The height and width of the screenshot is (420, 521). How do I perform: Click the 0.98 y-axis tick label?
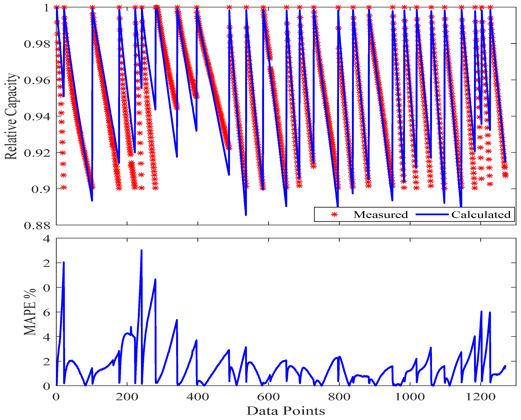pos(37,44)
